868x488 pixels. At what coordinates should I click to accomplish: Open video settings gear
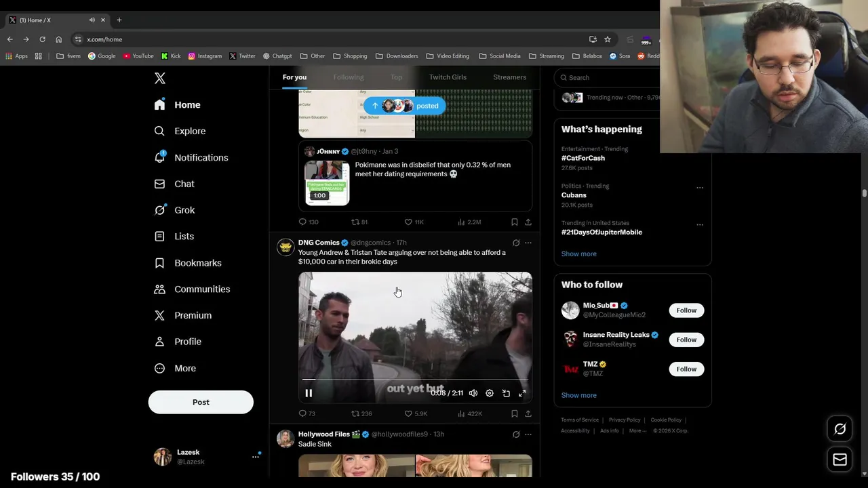(490, 393)
